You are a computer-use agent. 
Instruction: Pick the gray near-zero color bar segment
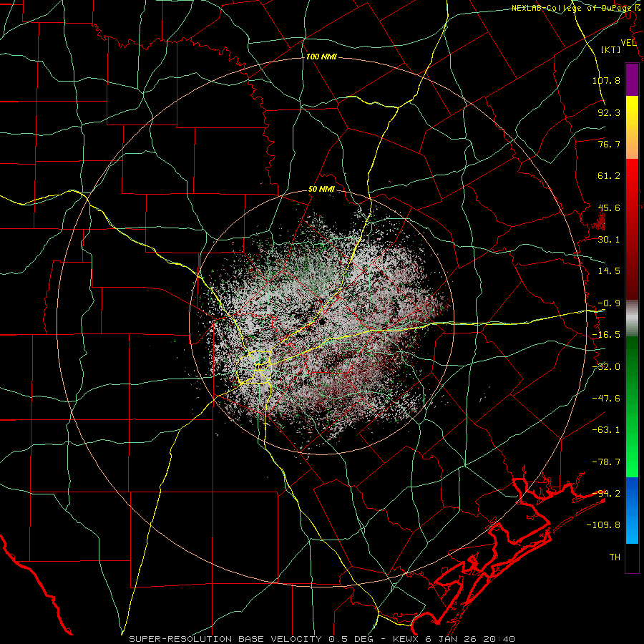632,318
